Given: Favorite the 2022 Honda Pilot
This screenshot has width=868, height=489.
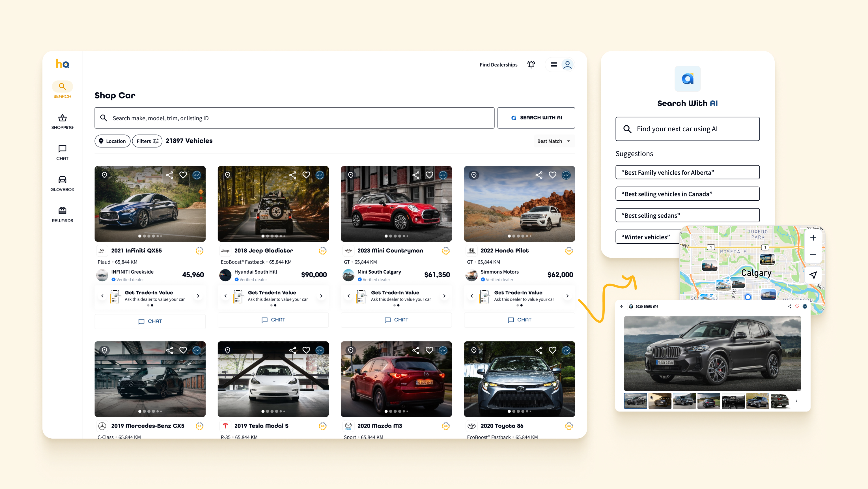Looking at the screenshot, I should [552, 175].
